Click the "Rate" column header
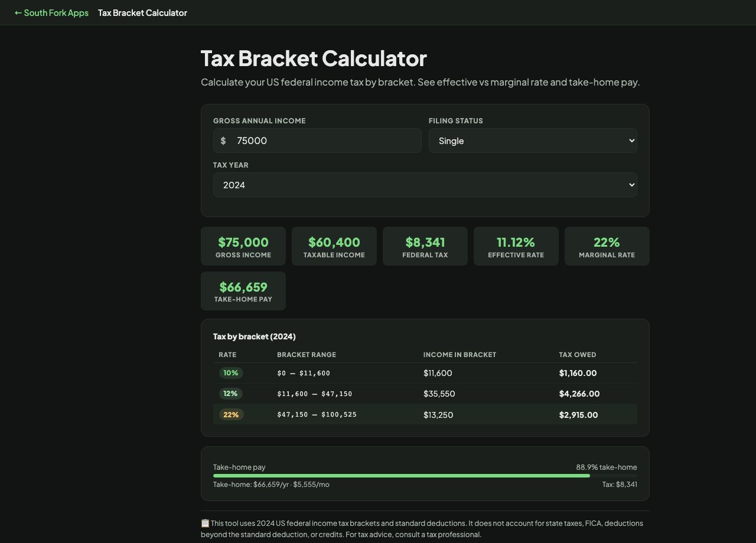This screenshot has width=756, height=543. click(x=227, y=355)
